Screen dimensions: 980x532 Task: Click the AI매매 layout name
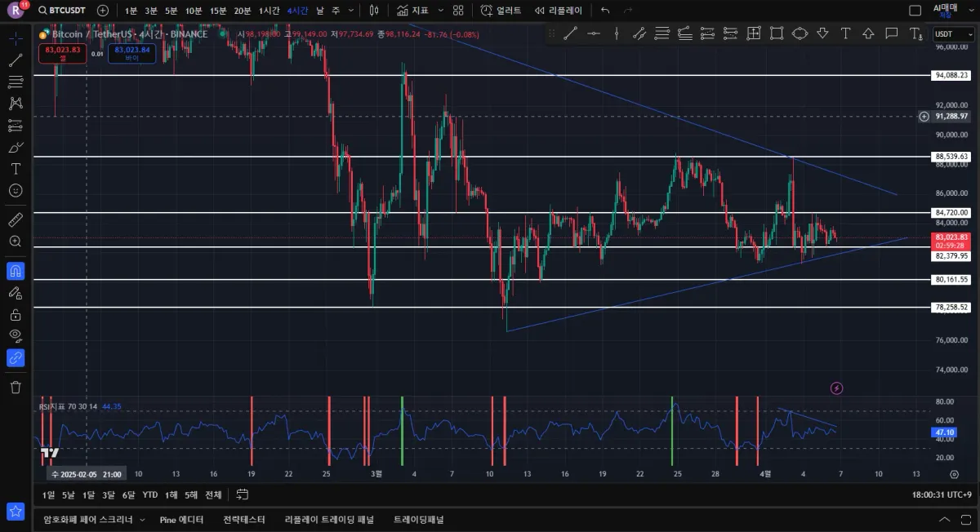(x=945, y=7)
